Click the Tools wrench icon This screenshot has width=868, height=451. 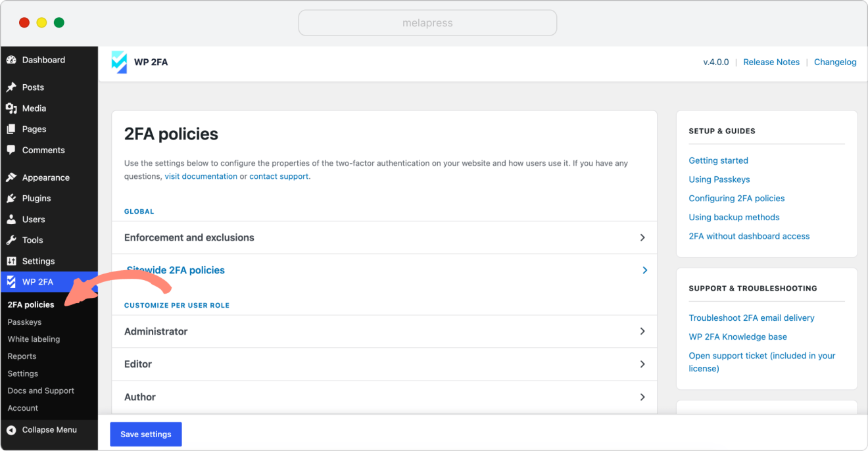pos(11,241)
